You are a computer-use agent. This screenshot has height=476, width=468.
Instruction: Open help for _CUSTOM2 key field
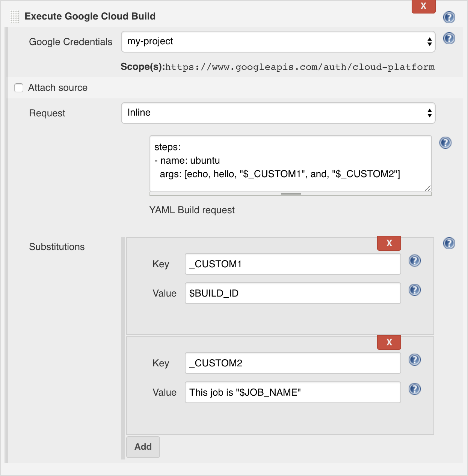[415, 360]
